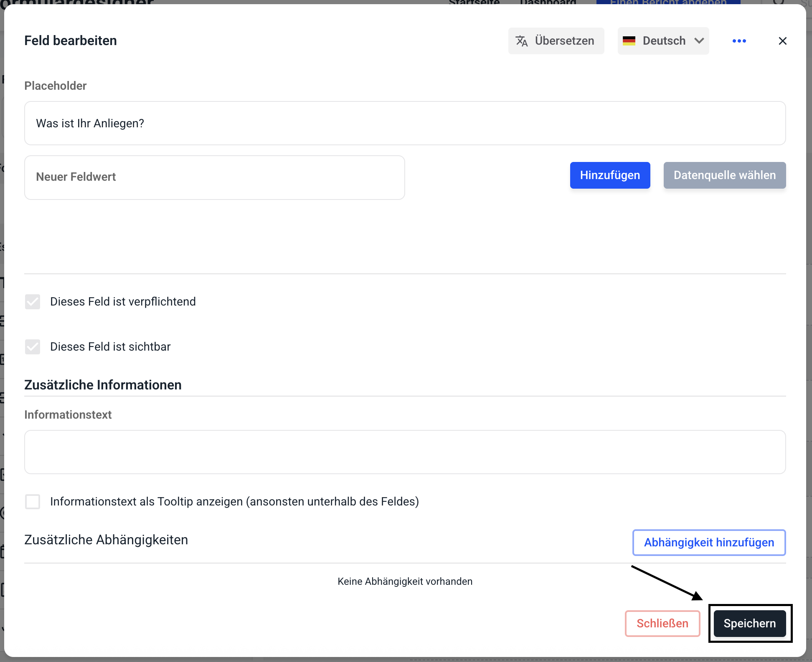This screenshot has width=812, height=662.
Task: Click the translate icon in Übersetzen button
Action: (x=522, y=41)
